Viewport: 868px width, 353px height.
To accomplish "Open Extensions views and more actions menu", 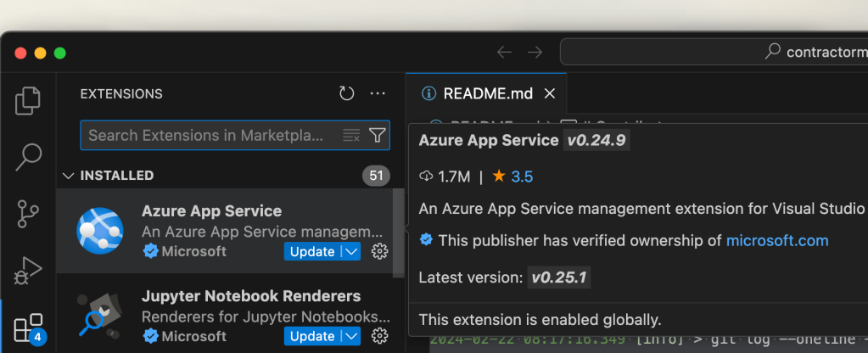I will click(x=378, y=93).
